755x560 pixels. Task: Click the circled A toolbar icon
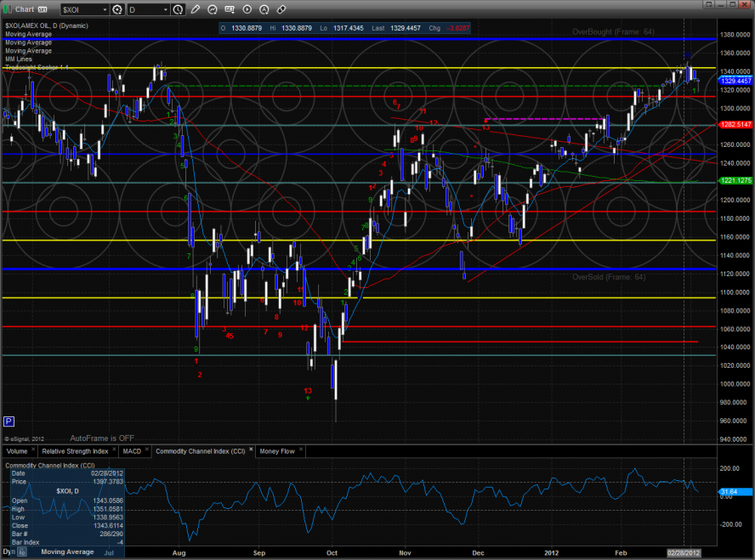coord(264,10)
